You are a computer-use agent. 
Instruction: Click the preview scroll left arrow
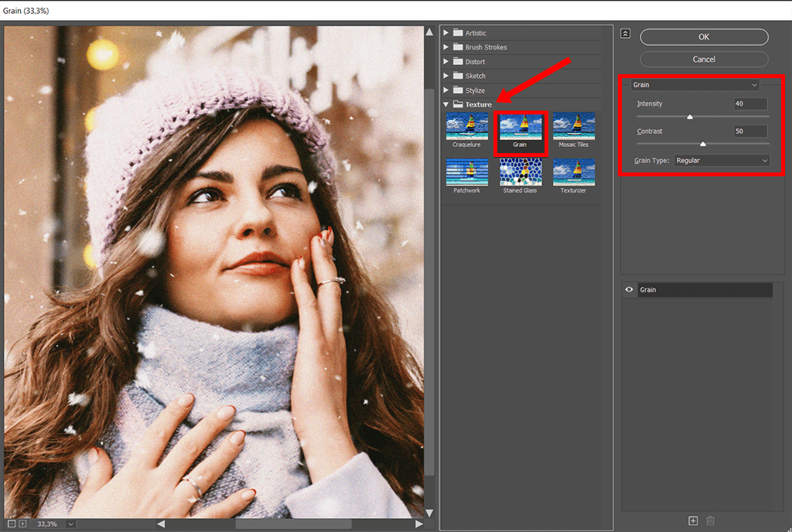click(x=161, y=524)
